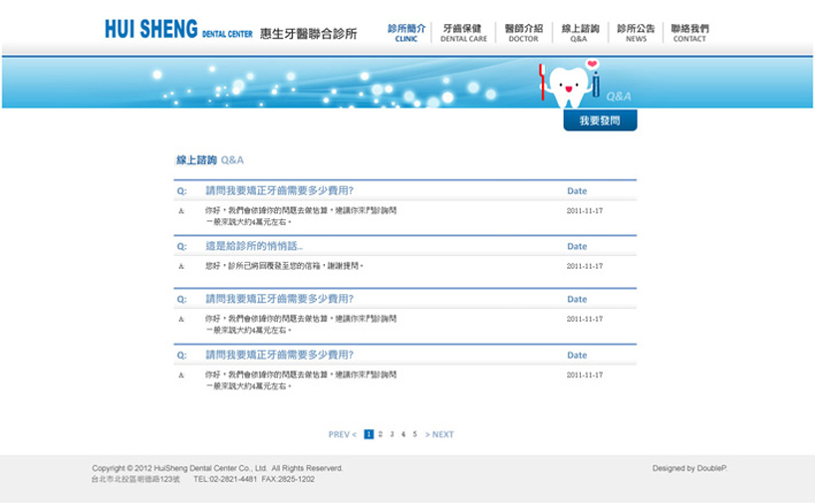Go to page 5 in the pagination
815x504 pixels.
click(415, 434)
